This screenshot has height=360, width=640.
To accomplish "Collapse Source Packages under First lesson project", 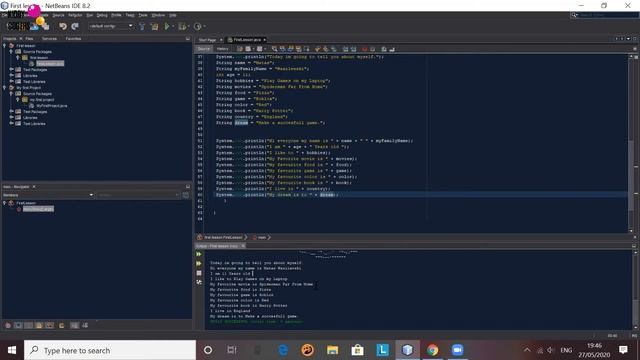I will [x=11, y=52].
